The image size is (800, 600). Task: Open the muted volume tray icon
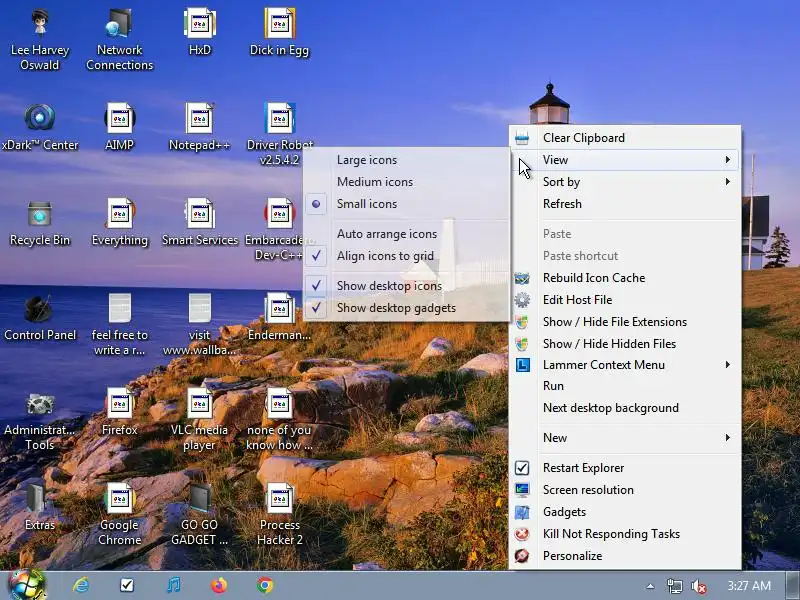pyautogui.click(x=698, y=586)
